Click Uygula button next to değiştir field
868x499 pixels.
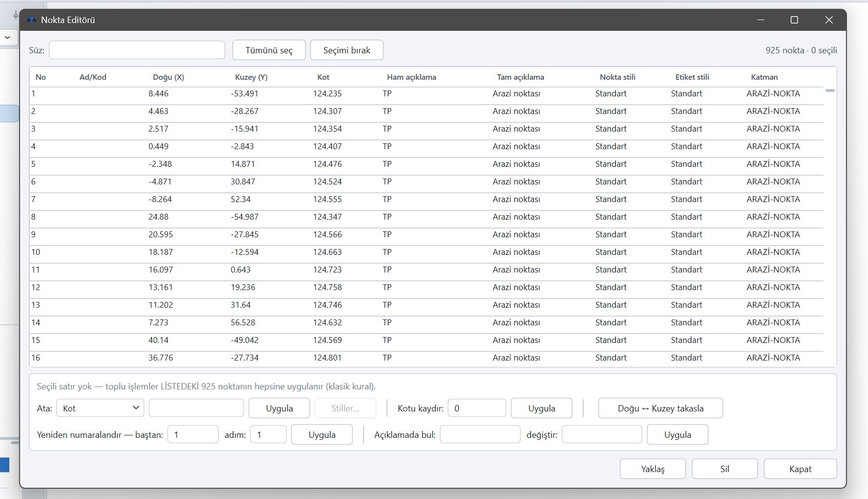(678, 434)
